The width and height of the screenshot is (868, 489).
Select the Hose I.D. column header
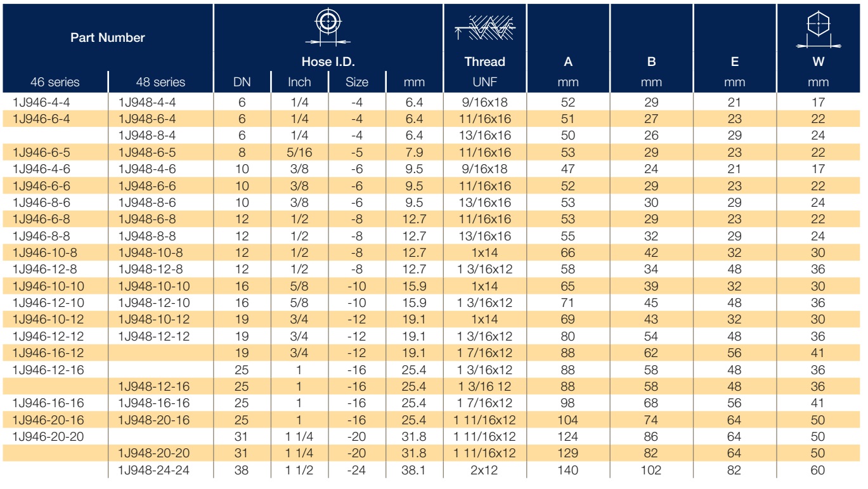pos(328,62)
